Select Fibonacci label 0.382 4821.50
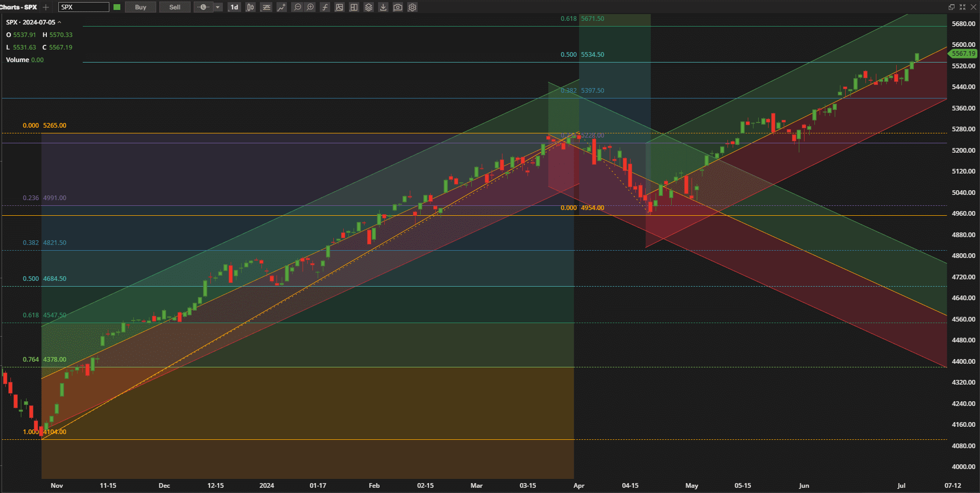 44,243
